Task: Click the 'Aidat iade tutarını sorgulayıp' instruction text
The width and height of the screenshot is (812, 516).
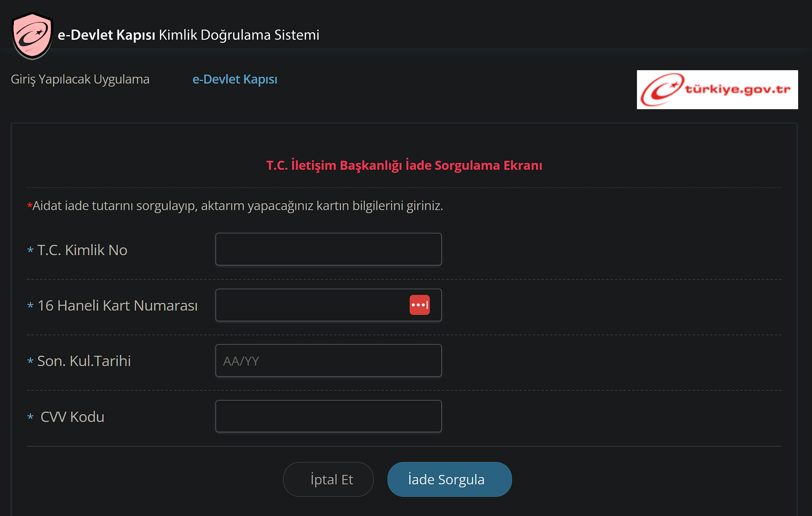Action: (235, 206)
